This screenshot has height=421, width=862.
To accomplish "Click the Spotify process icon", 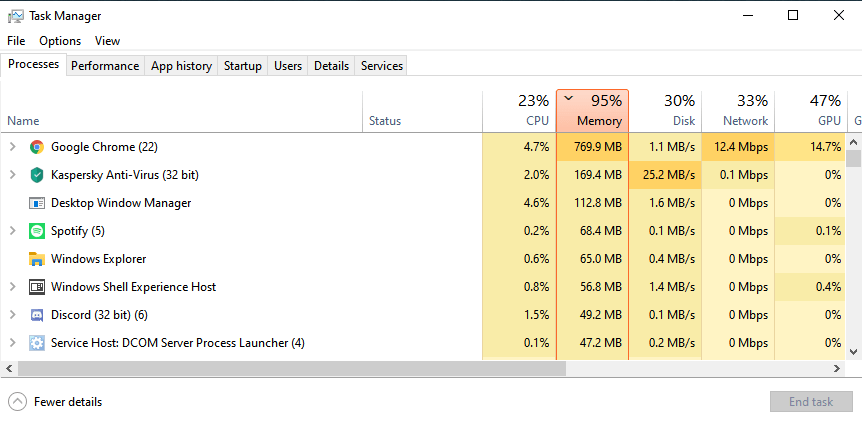I will pos(37,231).
